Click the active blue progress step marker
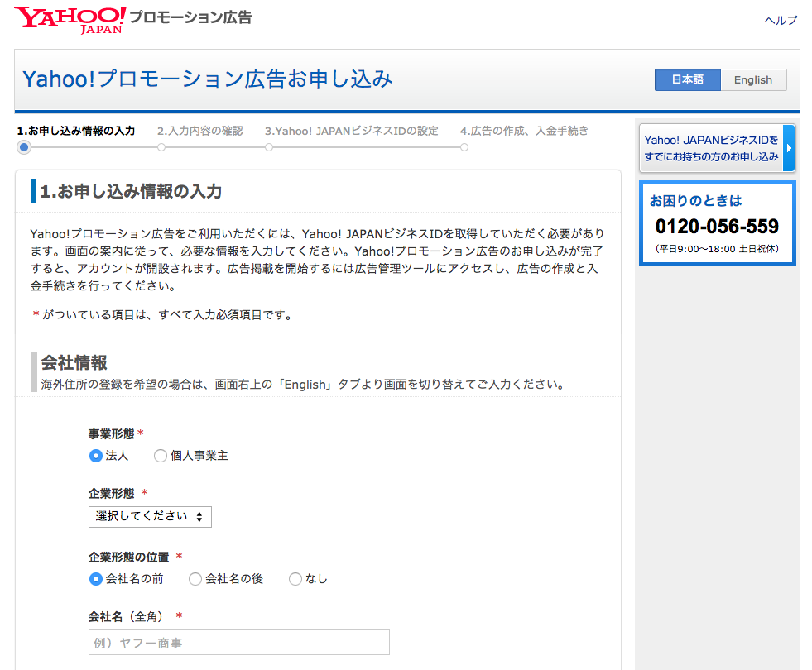812x670 pixels. coord(24,147)
